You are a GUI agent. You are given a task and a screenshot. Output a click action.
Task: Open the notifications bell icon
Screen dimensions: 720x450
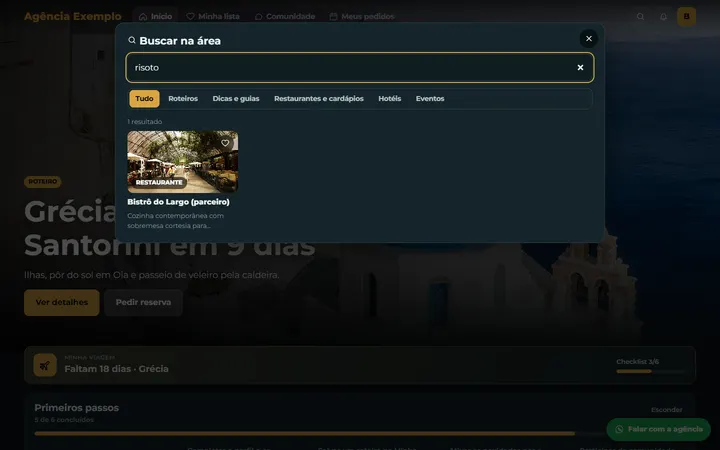pyautogui.click(x=663, y=17)
